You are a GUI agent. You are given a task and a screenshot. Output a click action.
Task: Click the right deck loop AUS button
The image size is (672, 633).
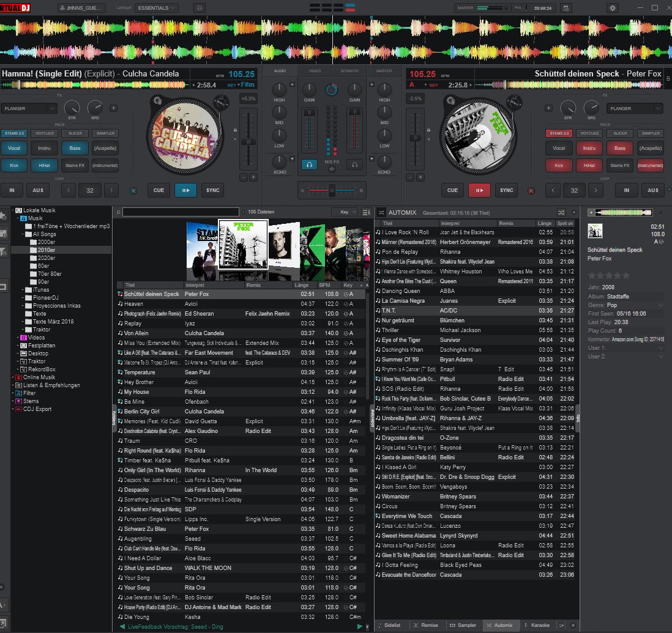pos(652,190)
